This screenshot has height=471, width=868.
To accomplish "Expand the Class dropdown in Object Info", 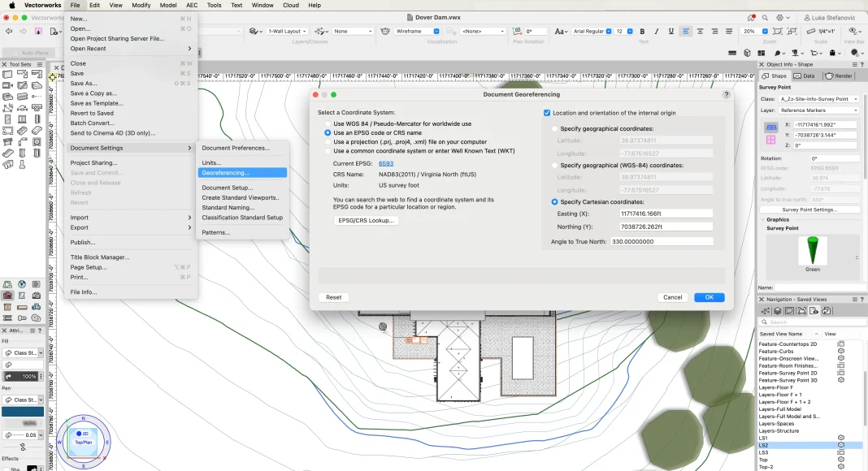I will [818, 99].
